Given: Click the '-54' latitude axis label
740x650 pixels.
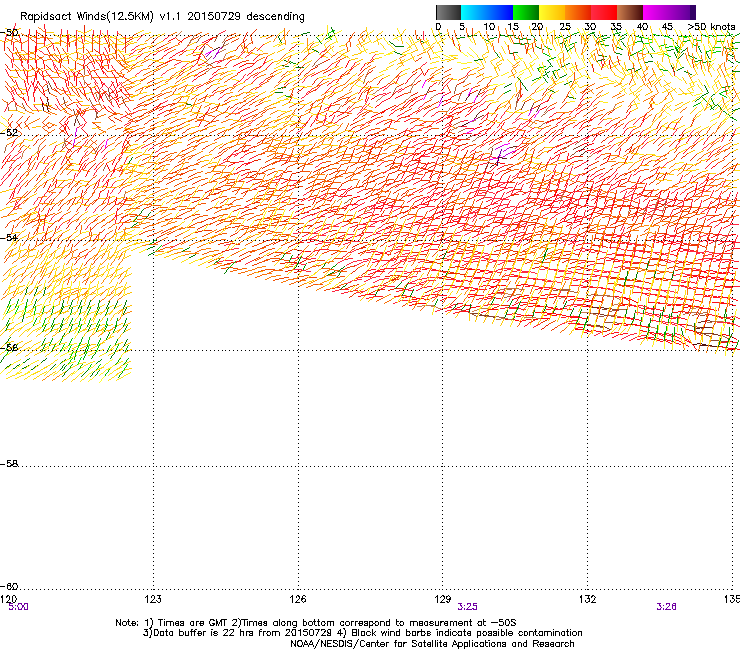Looking at the screenshot, I should (9, 237).
